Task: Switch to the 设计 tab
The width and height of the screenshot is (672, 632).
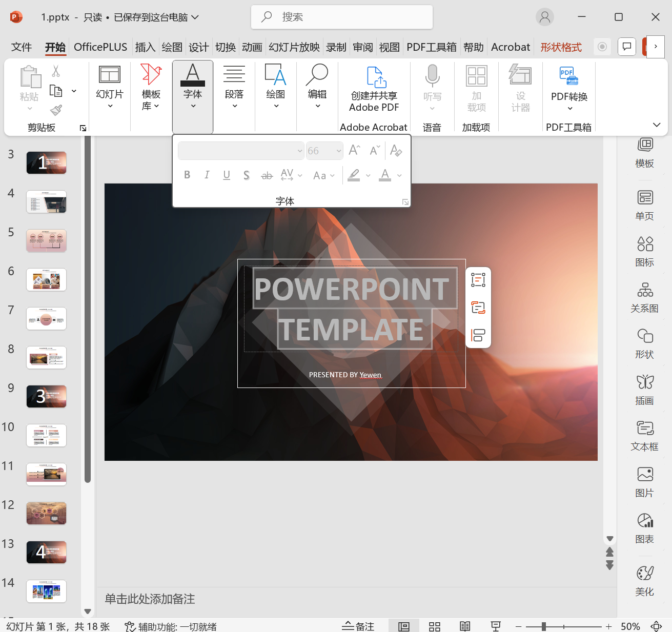Action: (x=198, y=47)
